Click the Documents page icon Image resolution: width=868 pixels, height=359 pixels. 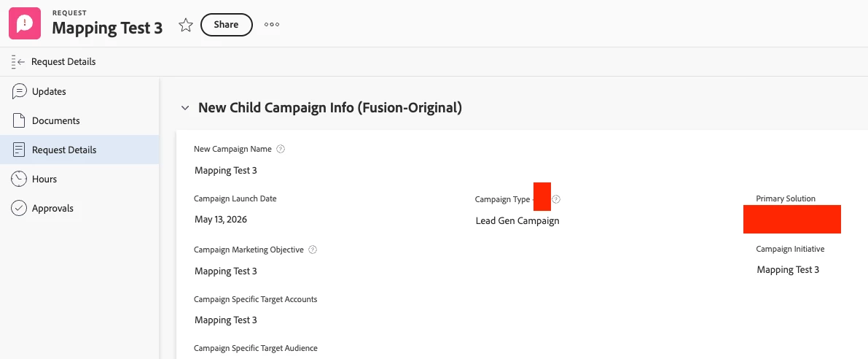click(x=20, y=120)
